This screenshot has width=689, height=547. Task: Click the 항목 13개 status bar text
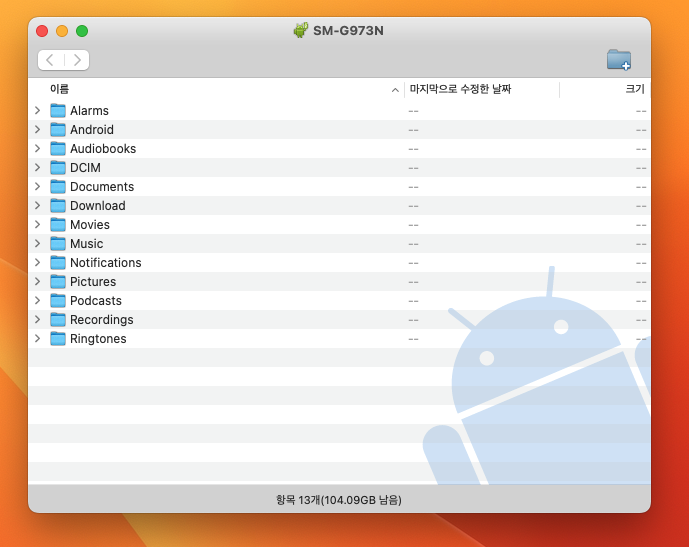[339, 500]
